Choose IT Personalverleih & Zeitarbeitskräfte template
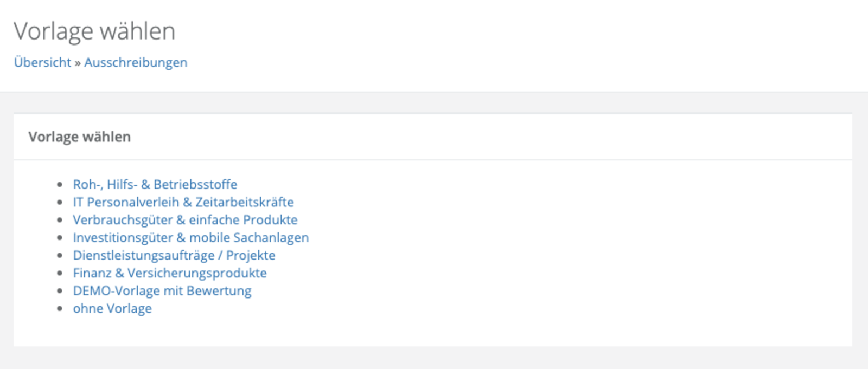The width and height of the screenshot is (868, 369). pyautogui.click(x=183, y=202)
